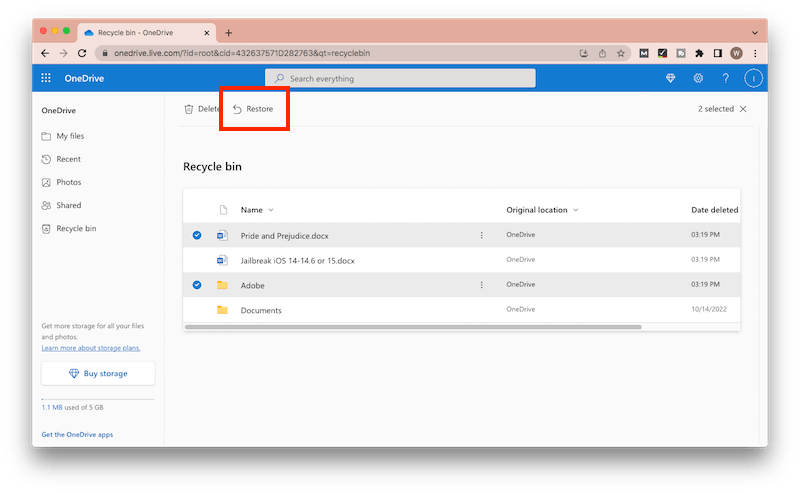Click the Restore button
This screenshot has height=493, width=800.
pyautogui.click(x=253, y=109)
